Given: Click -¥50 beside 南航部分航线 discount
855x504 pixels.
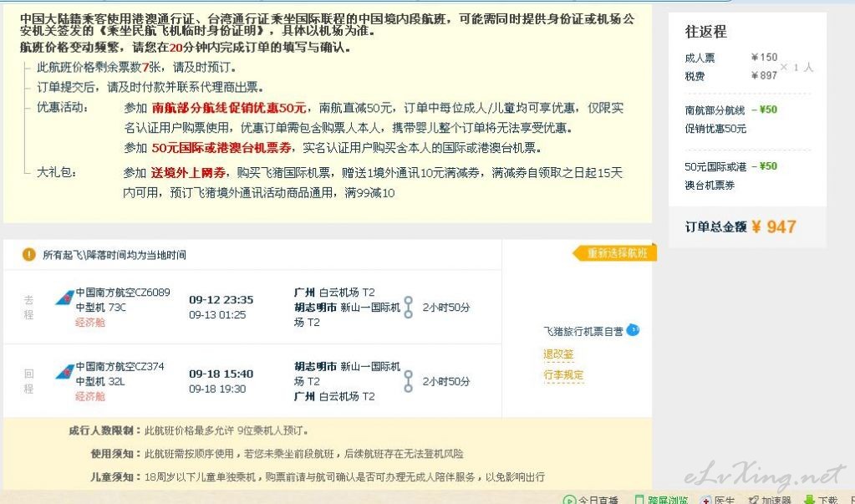Looking at the screenshot, I should [x=765, y=109].
